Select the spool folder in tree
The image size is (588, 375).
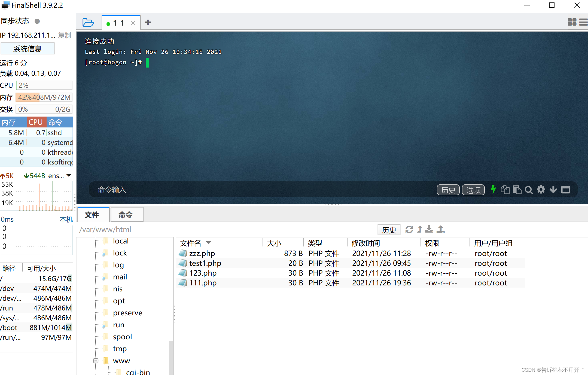point(122,337)
